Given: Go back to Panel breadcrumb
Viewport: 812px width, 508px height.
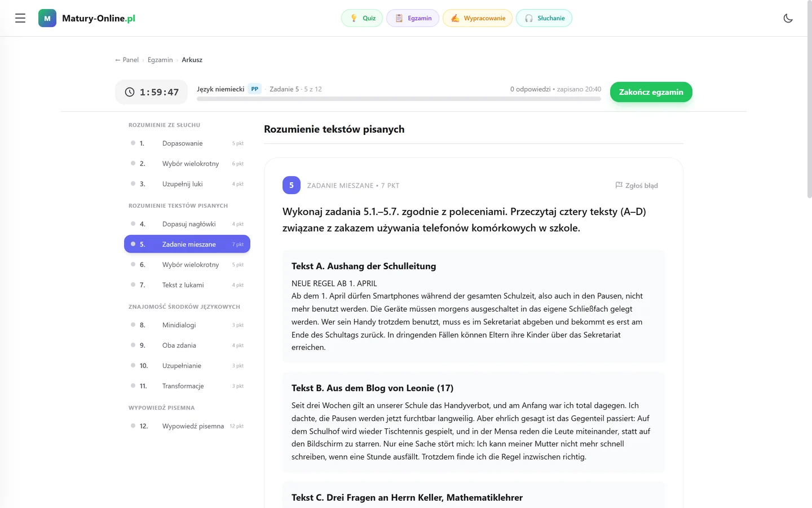Looking at the screenshot, I should tap(127, 60).
